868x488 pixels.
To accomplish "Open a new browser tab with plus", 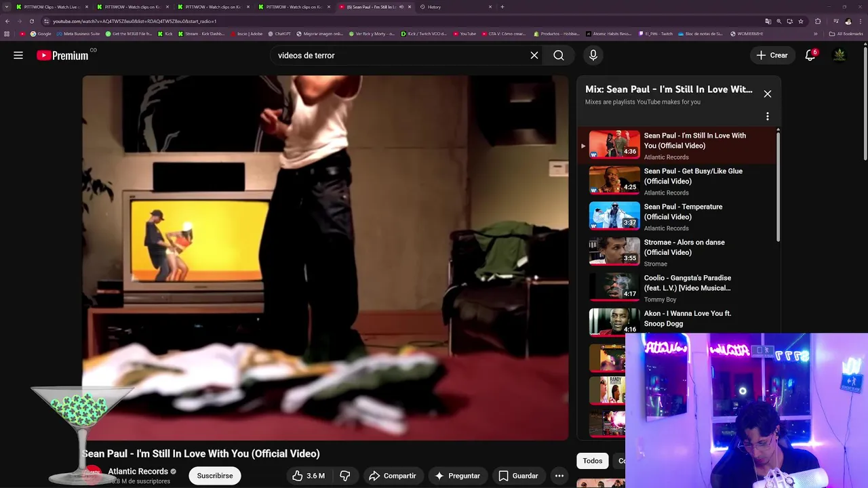I will pyautogui.click(x=502, y=7).
